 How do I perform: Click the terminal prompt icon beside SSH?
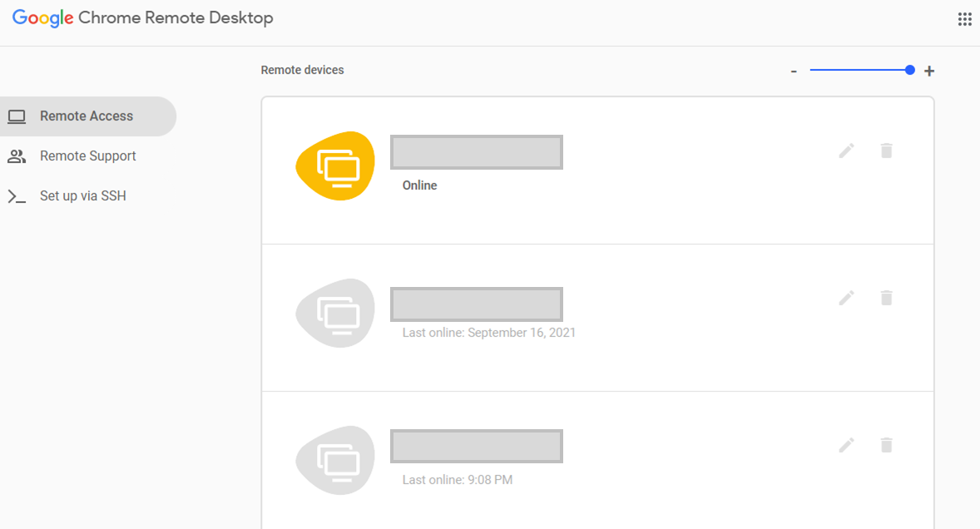coord(17,197)
